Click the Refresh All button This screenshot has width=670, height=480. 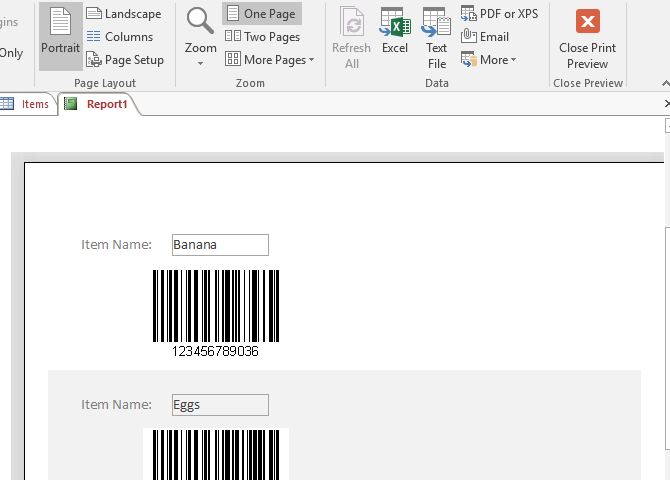(352, 38)
